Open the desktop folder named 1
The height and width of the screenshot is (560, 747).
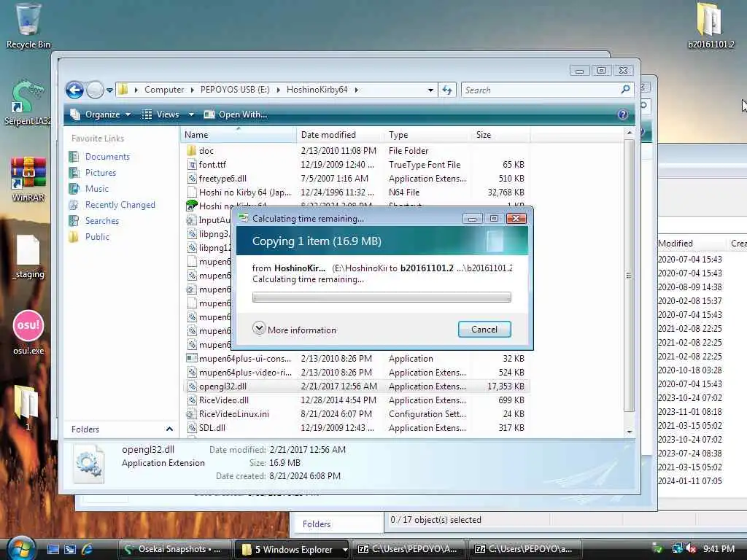point(27,408)
